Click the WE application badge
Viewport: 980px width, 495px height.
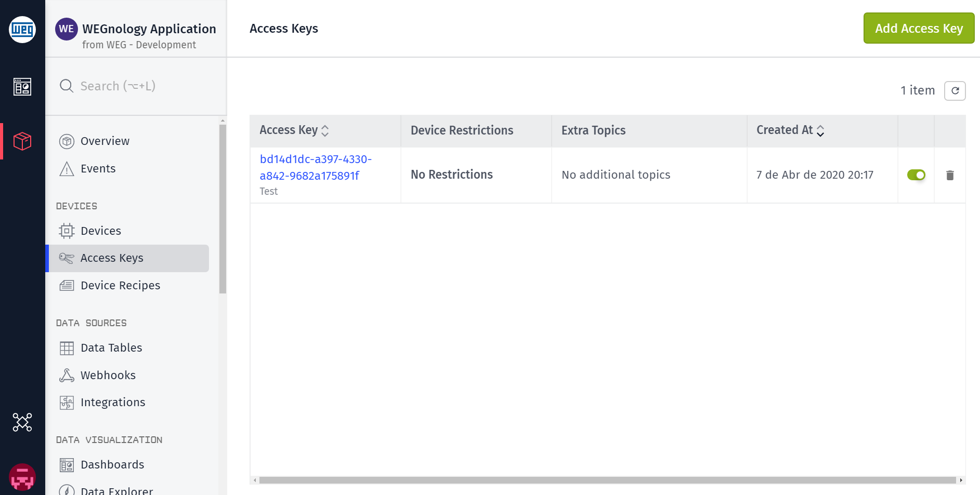point(67,29)
